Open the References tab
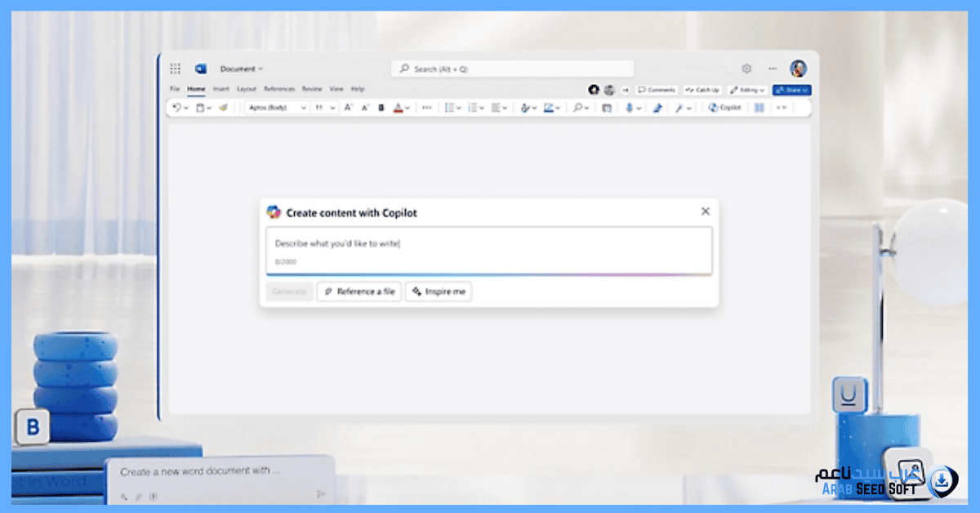 tap(278, 89)
